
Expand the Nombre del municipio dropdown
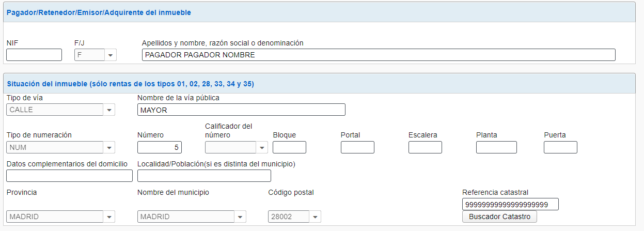coord(192,217)
